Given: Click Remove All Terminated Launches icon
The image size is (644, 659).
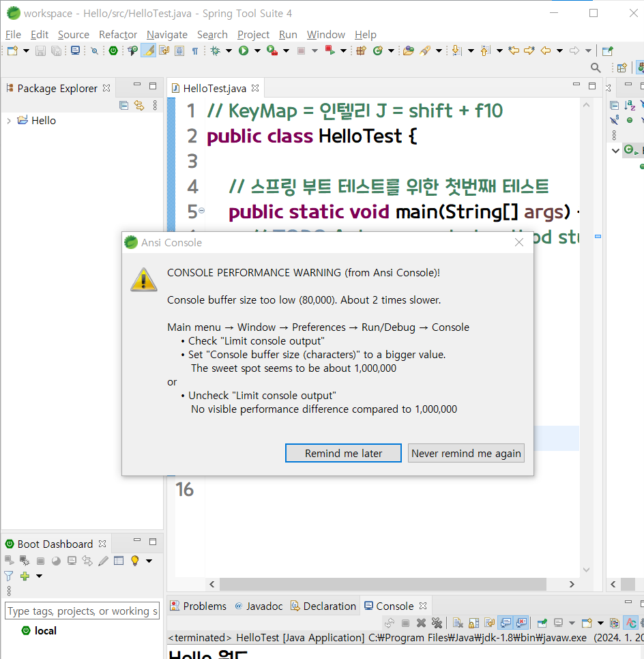Looking at the screenshot, I should click(437, 622).
